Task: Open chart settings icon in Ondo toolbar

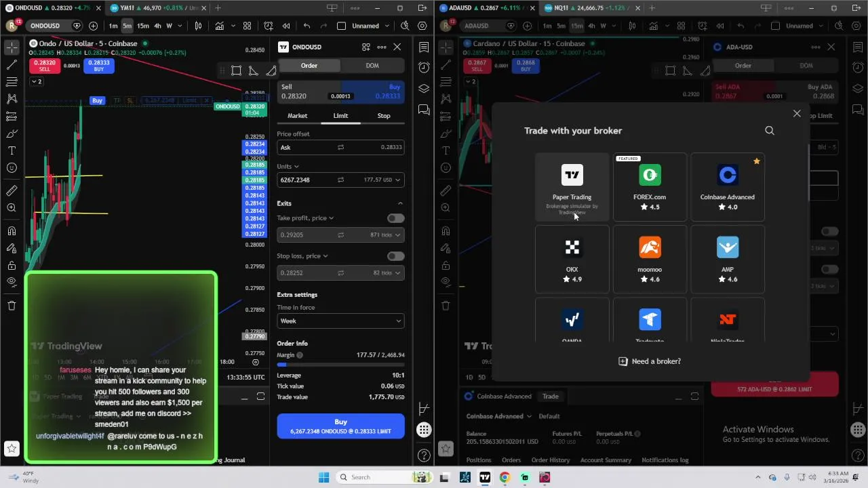Action: click(422, 26)
